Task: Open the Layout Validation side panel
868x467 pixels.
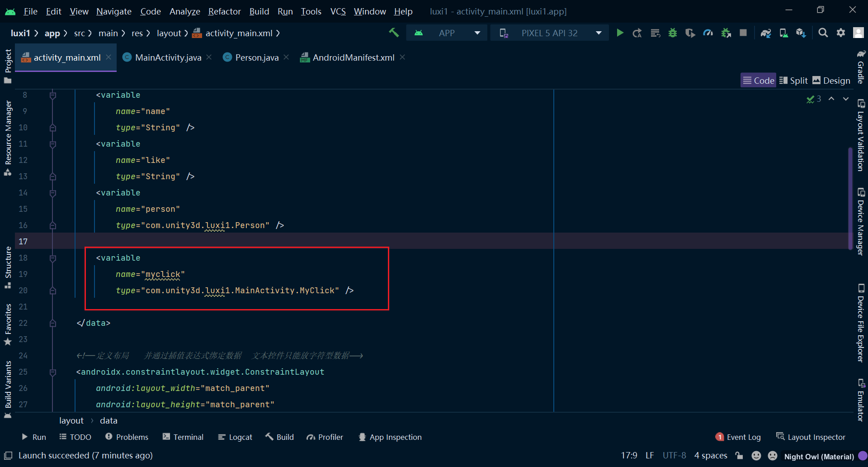Action: (861, 135)
